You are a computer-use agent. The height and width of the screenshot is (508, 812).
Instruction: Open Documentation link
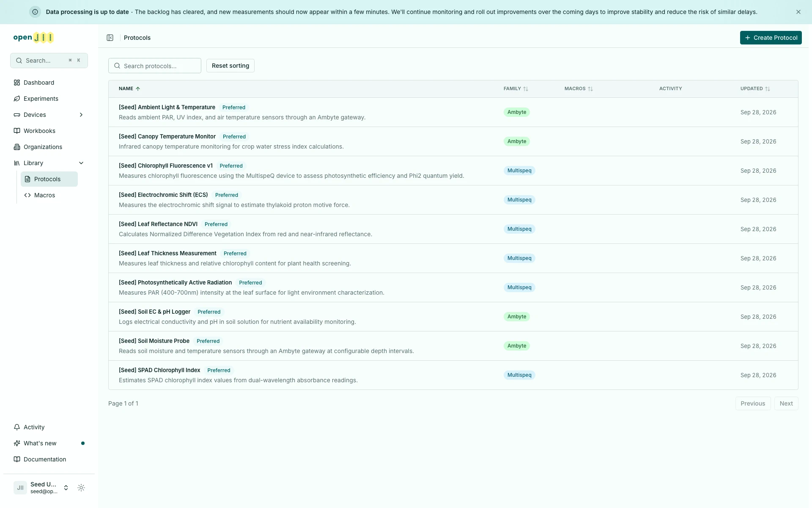pos(49,459)
